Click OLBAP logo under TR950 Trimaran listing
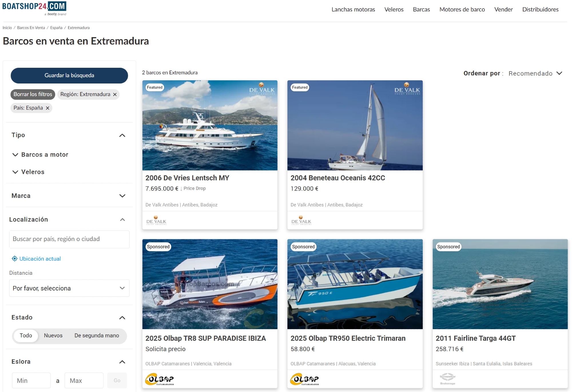 [x=305, y=379]
